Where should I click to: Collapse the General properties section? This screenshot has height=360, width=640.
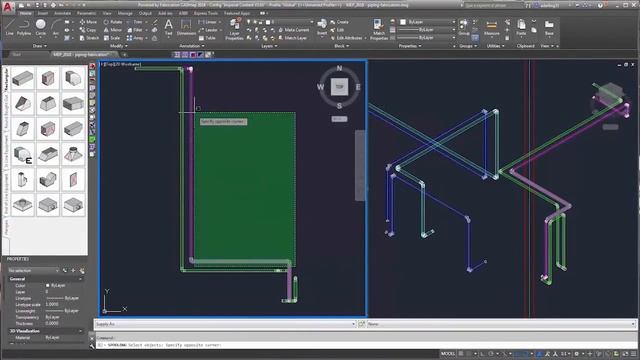pos(80,279)
